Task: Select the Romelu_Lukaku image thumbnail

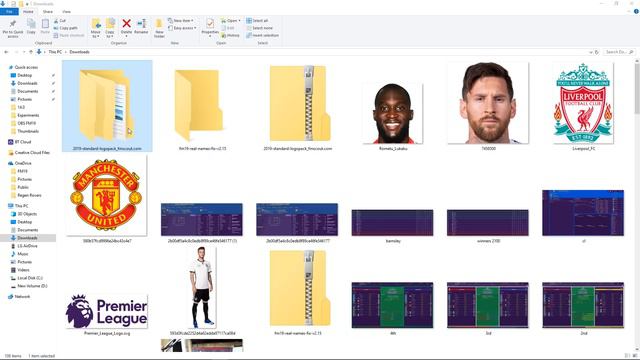Action: 393,114
